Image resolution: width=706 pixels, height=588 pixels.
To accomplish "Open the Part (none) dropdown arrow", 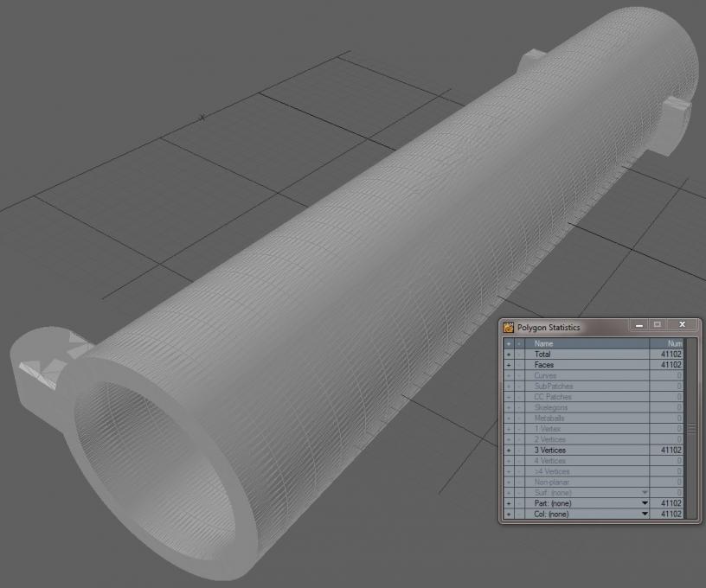I will (x=644, y=503).
